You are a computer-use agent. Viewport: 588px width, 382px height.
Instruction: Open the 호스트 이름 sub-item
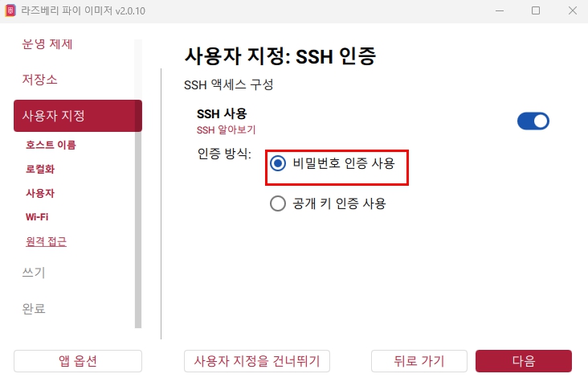(x=51, y=145)
